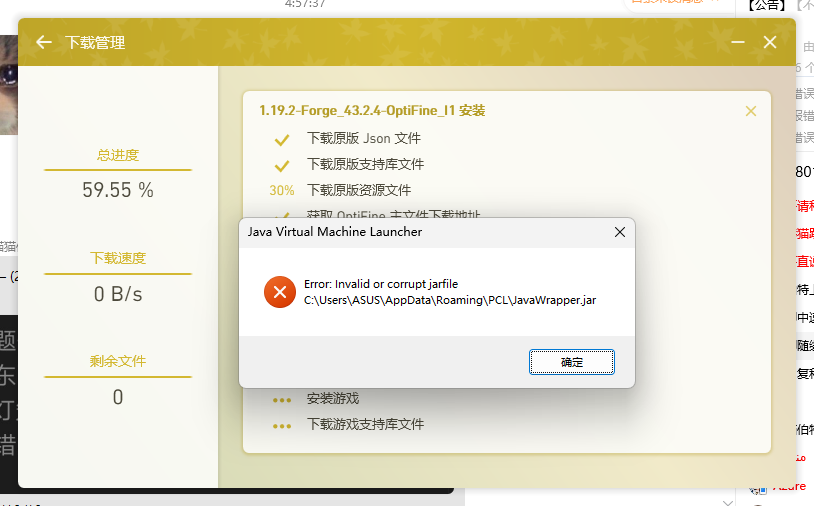Click the 剩余文件 label
This screenshot has width=814, height=506.
point(118,361)
